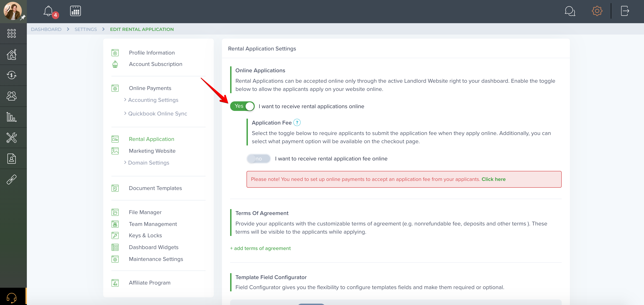Viewport: 644px width, 305px height.
Task: Open Keys & Locks settings
Action: [145, 235]
